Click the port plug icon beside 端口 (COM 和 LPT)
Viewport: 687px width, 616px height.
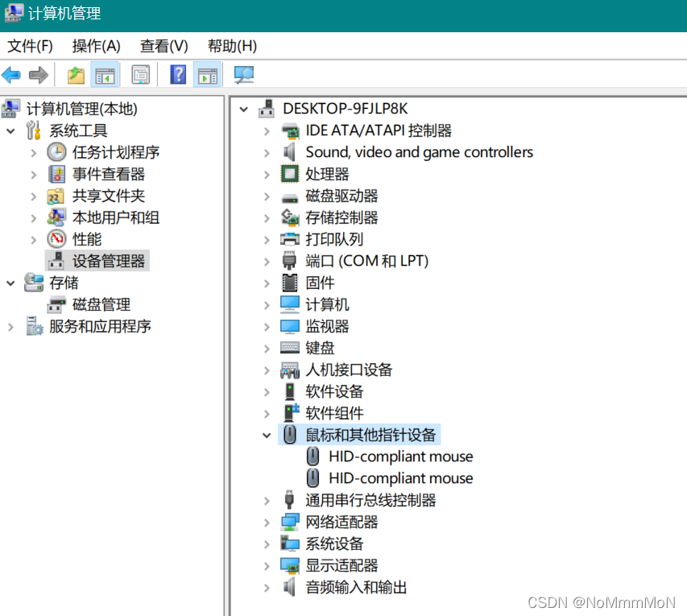pos(289,261)
